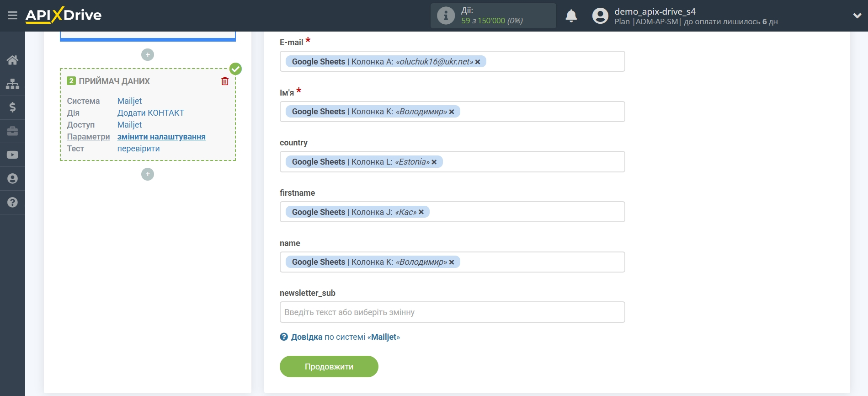The width and height of the screenshot is (868, 396).
Task: Open the connections sitemap icon
Action: [12, 84]
